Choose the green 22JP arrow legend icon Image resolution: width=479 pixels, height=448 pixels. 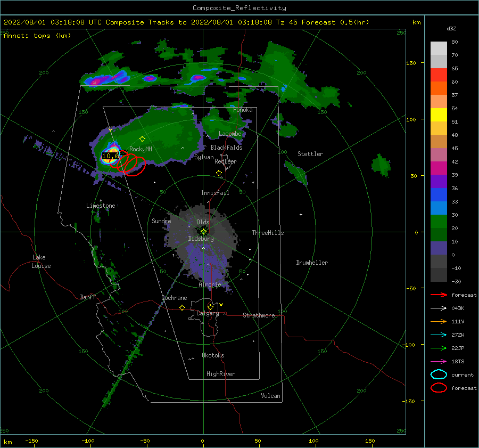[x=439, y=348]
